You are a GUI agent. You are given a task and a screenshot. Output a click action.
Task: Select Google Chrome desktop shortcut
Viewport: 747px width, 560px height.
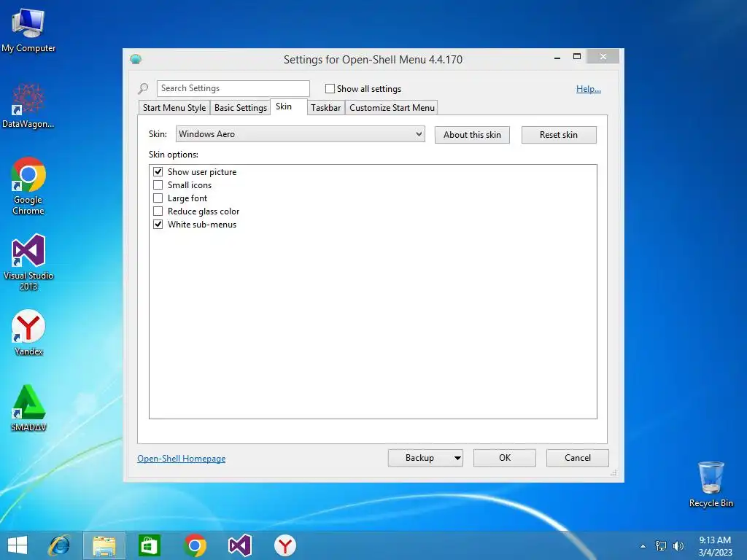[28, 186]
